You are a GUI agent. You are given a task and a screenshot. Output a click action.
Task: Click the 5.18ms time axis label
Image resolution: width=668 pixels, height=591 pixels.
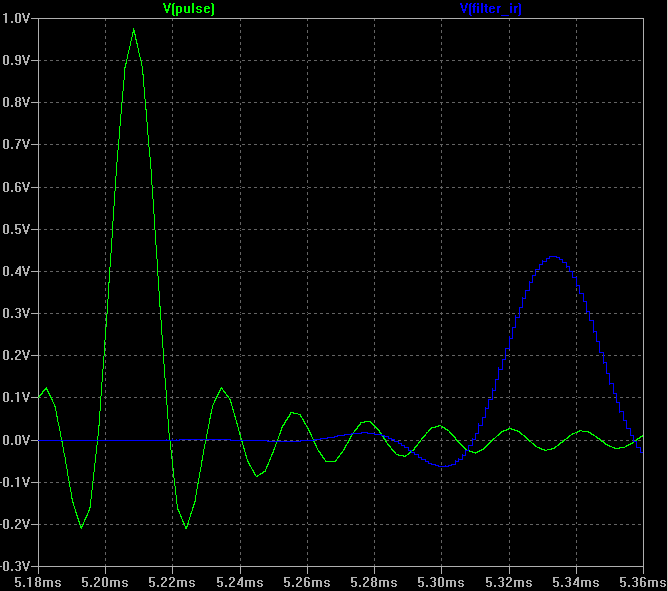[x=38, y=582]
